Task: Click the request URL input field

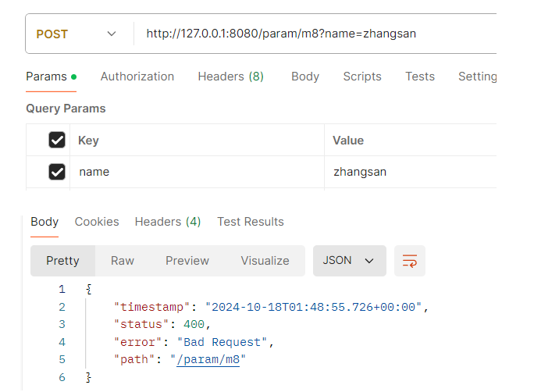Action: [315, 34]
